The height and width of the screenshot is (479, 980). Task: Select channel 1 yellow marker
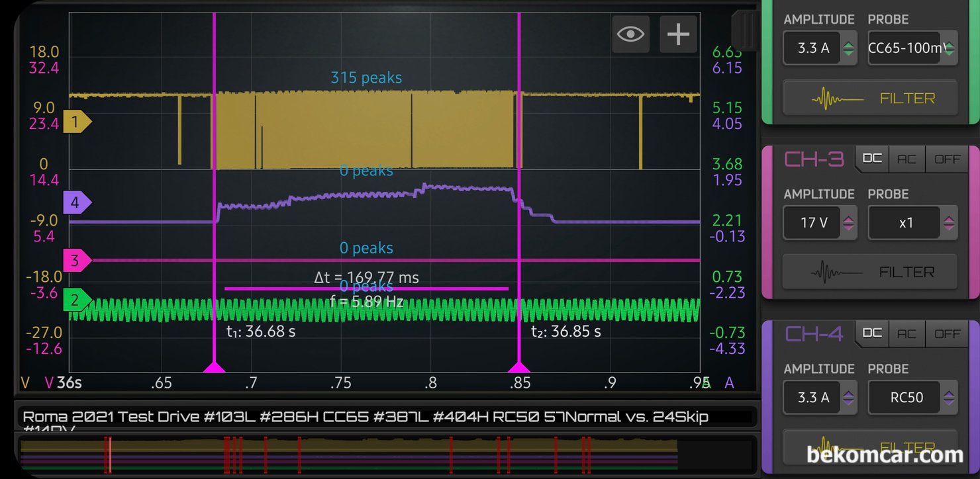(76, 122)
